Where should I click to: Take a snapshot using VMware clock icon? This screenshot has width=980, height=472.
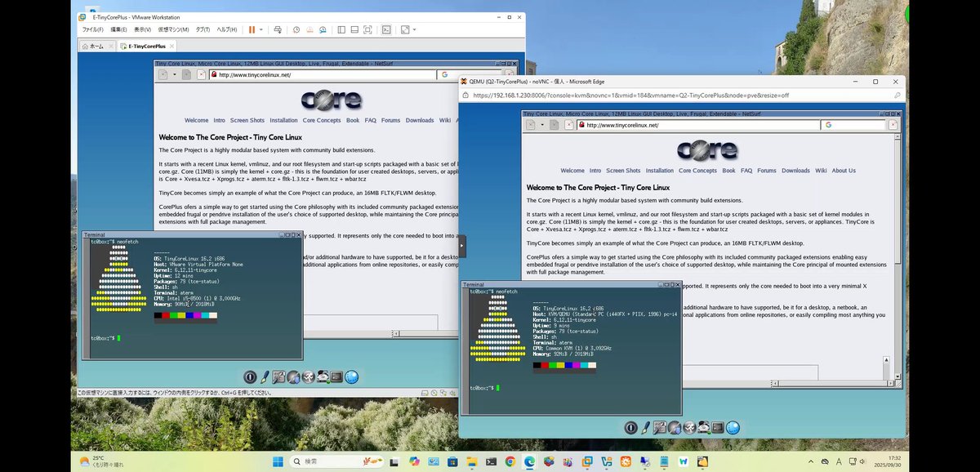[x=296, y=29]
